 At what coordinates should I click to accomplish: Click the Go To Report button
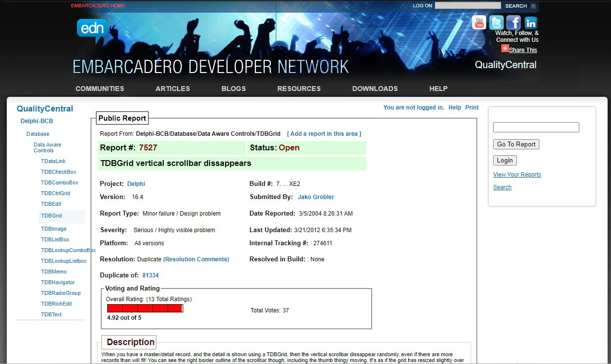pos(516,145)
